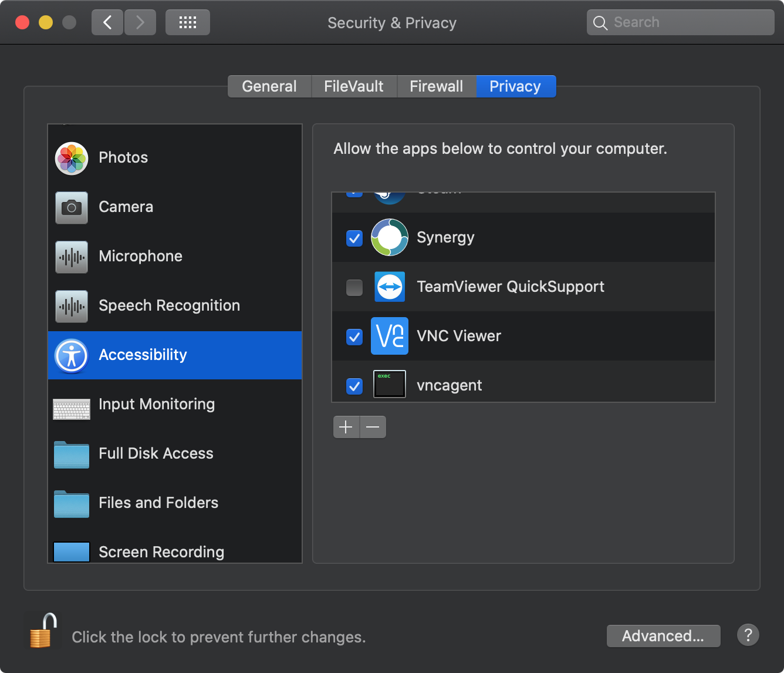Select the Speech Recognition label

coord(170,305)
